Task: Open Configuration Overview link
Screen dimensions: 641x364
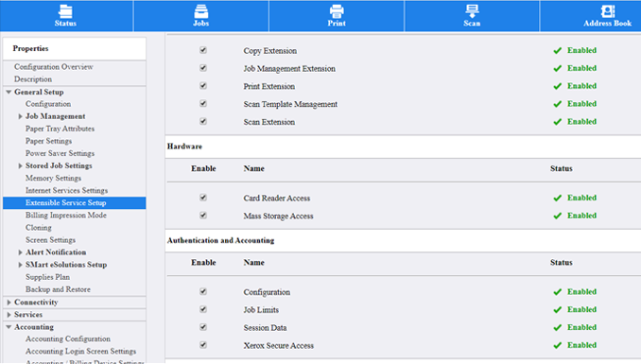Action: (x=54, y=67)
